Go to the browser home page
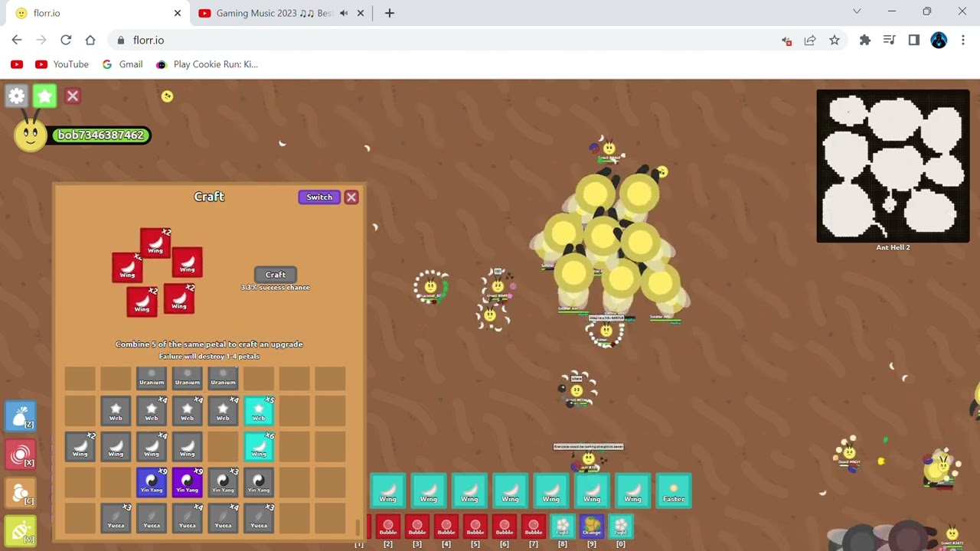Viewport: 980px width, 551px height. 90,41
